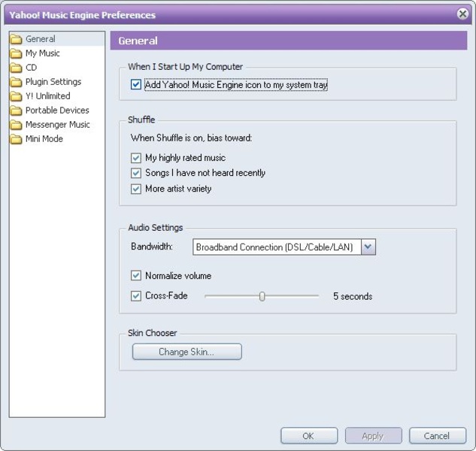Click the "5 seconds" cross-fade value
476x451 pixels.
pyautogui.click(x=353, y=296)
